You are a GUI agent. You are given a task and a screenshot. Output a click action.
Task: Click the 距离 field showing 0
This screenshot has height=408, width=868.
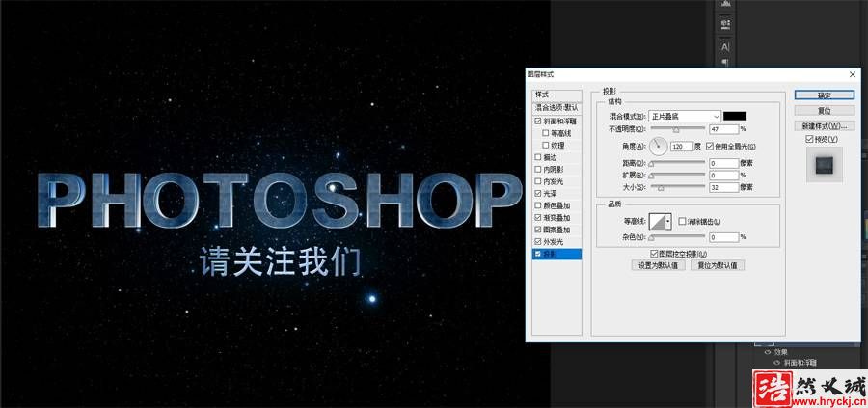click(x=724, y=163)
